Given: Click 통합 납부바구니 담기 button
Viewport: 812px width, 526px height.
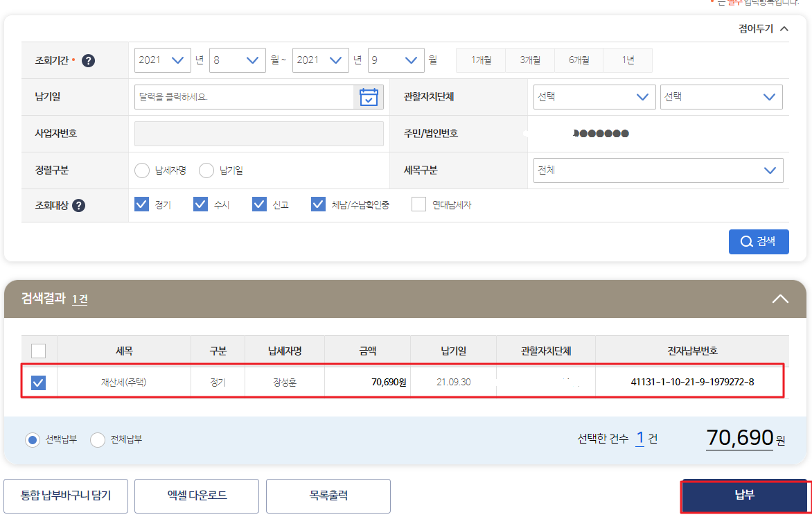Looking at the screenshot, I should (x=66, y=496).
